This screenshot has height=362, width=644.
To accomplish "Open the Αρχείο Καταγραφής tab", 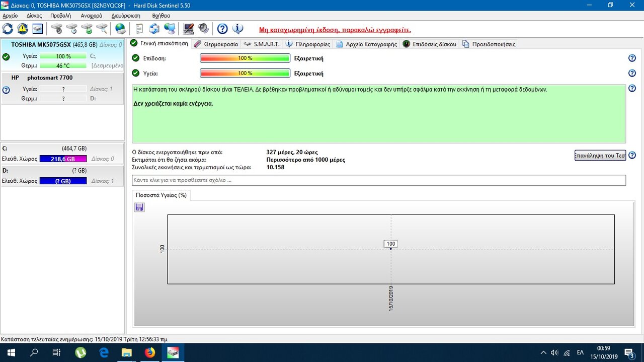I will point(367,44).
